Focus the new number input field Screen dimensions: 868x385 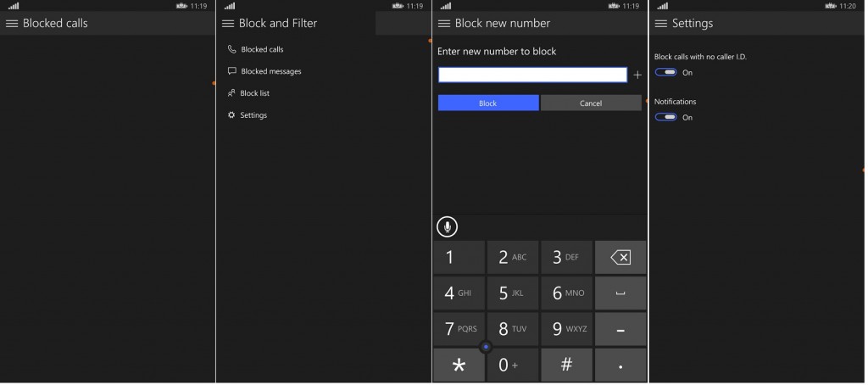[x=532, y=75]
